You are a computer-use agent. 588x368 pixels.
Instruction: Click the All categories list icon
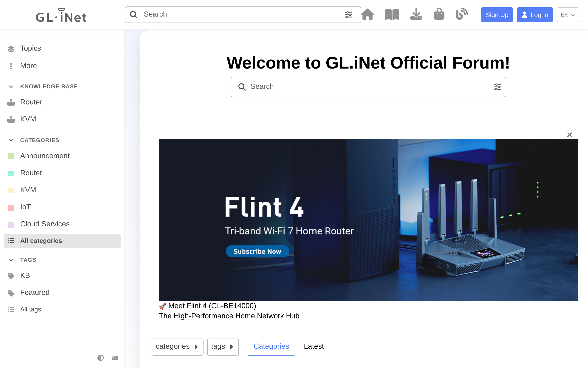point(11,241)
